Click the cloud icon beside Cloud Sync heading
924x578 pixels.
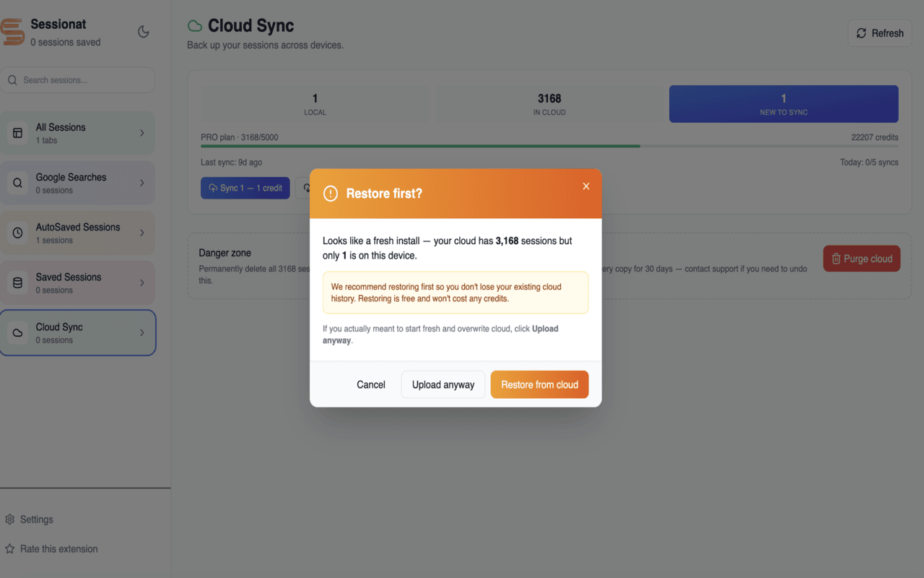point(195,26)
